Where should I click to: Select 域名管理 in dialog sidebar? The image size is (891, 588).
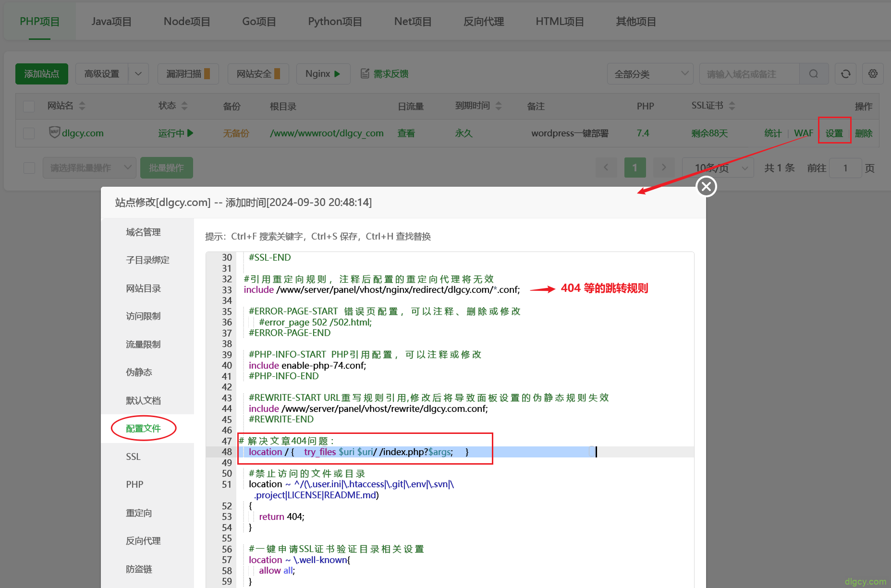pos(143,232)
